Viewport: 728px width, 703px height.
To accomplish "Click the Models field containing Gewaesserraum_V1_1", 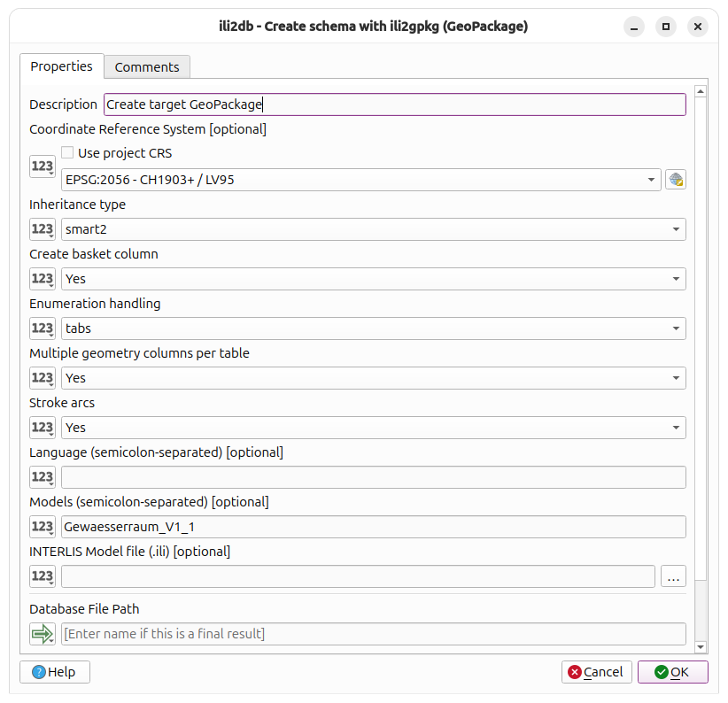I will coord(373,527).
